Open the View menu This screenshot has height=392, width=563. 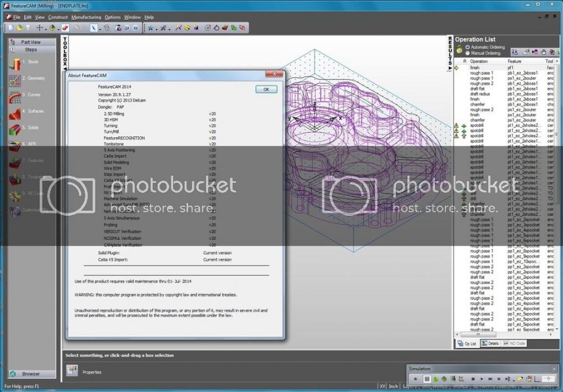tap(40, 17)
